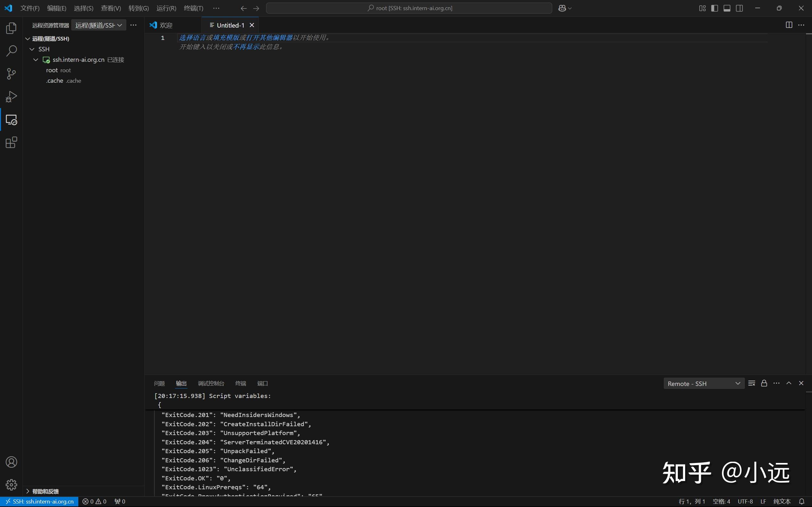Open the Run and Debug view
This screenshot has height=507, width=812.
(11, 97)
